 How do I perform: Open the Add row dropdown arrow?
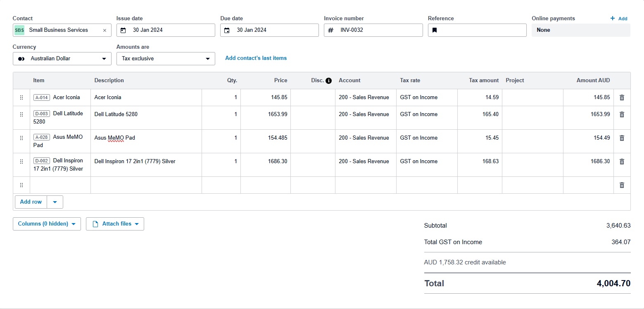[x=55, y=202]
